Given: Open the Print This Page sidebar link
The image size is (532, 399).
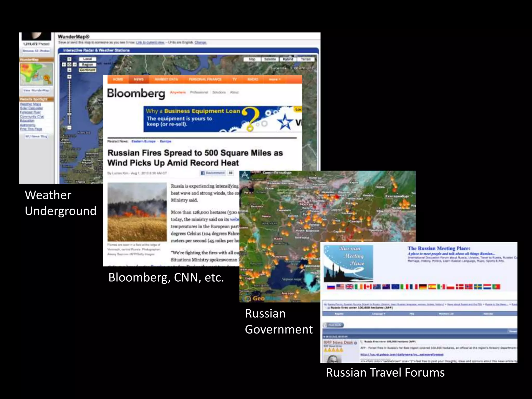Looking at the screenshot, I should pyautogui.click(x=31, y=129).
